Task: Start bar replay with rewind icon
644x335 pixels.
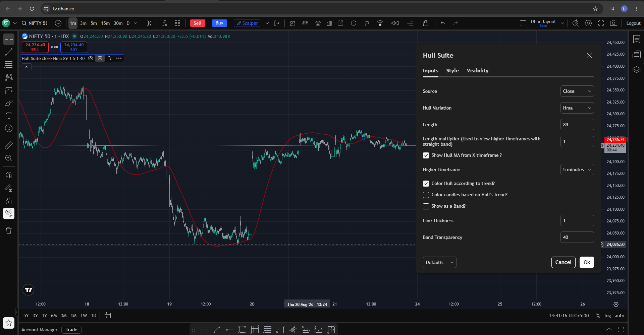Action: tap(395, 23)
